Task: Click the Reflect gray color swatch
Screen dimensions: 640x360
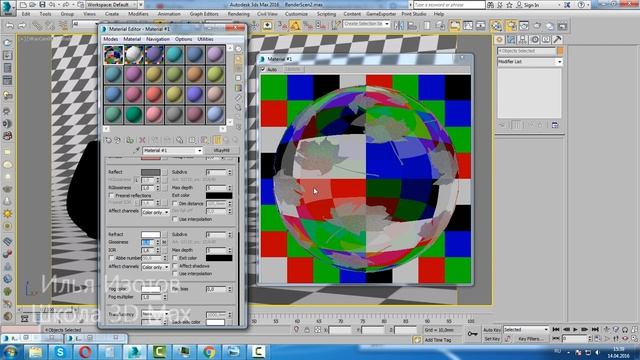Action: click(x=151, y=173)
